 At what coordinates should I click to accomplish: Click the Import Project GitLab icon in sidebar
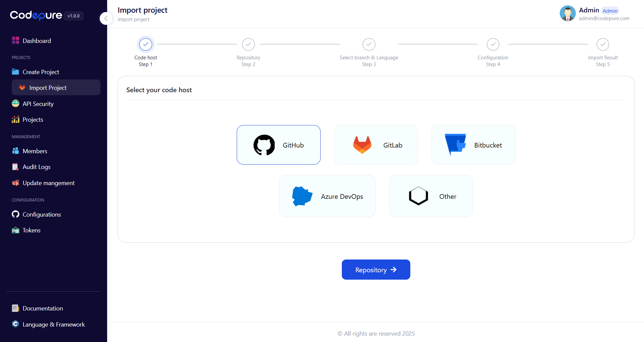[22, 88]
